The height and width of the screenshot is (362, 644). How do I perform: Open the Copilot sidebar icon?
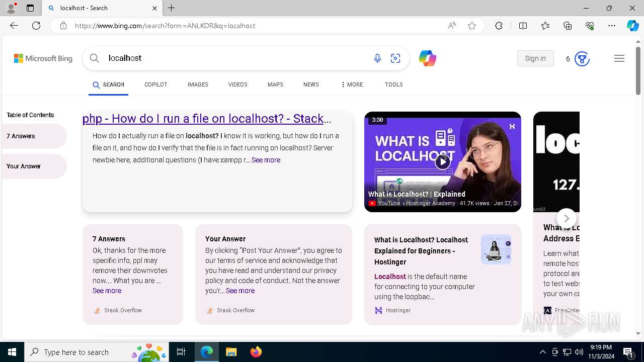coord(632,26)
